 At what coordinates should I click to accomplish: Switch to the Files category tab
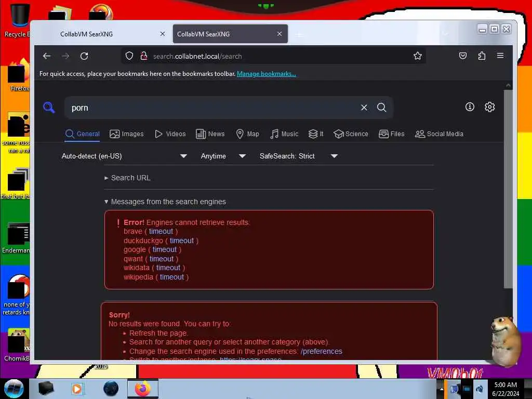coord(392,134)
